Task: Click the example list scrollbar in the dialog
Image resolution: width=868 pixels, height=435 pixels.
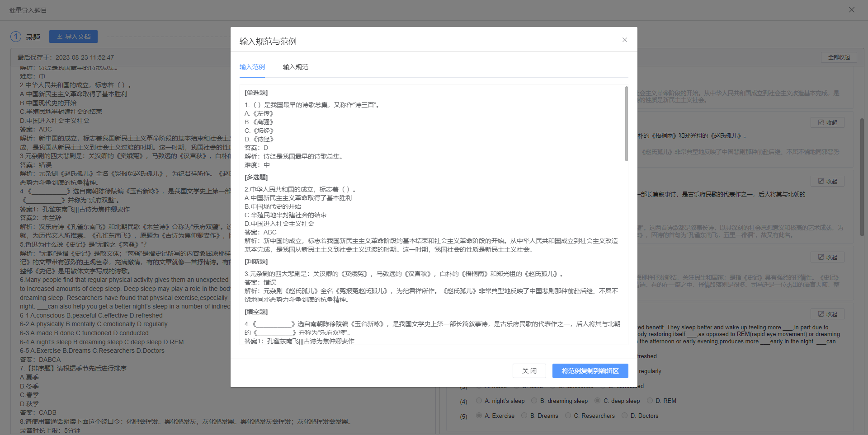Action: [626, 124]
